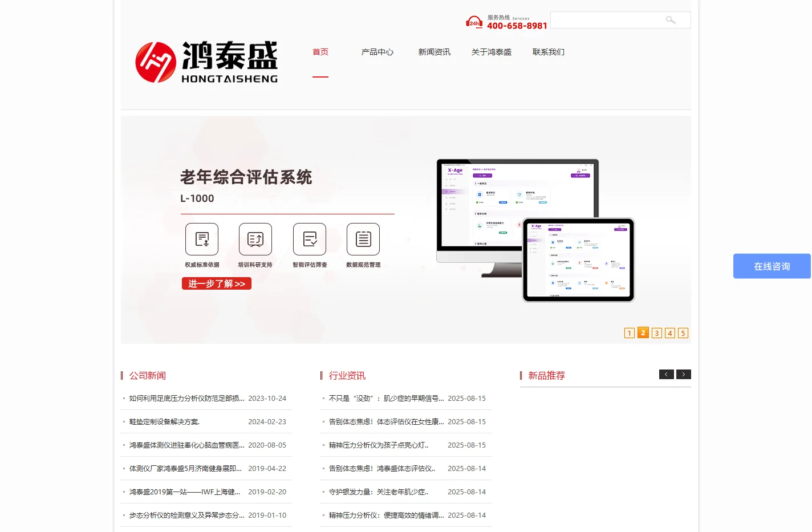Switch to banner slide 3
The height and width of the screenshot is (532, 812).
pos(657,333)
